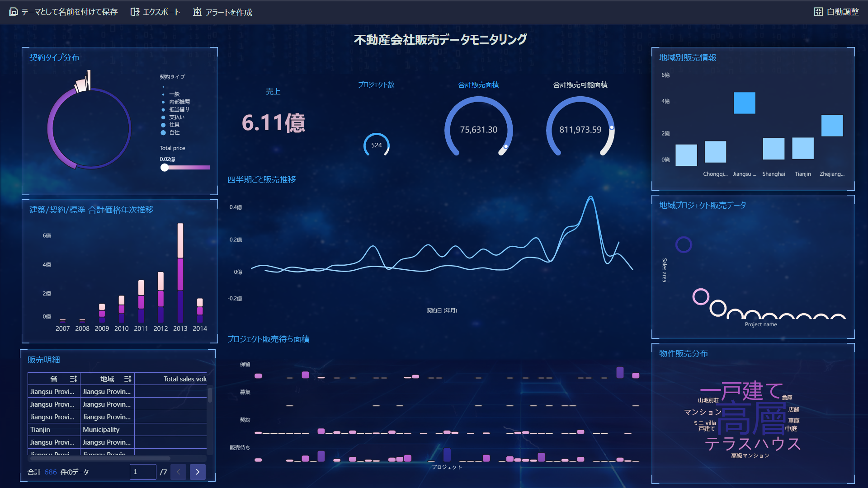Viewport: 868px width, 488px height.
Task: Click 自動調整 button at top right
Action: [x=843, y=12]
